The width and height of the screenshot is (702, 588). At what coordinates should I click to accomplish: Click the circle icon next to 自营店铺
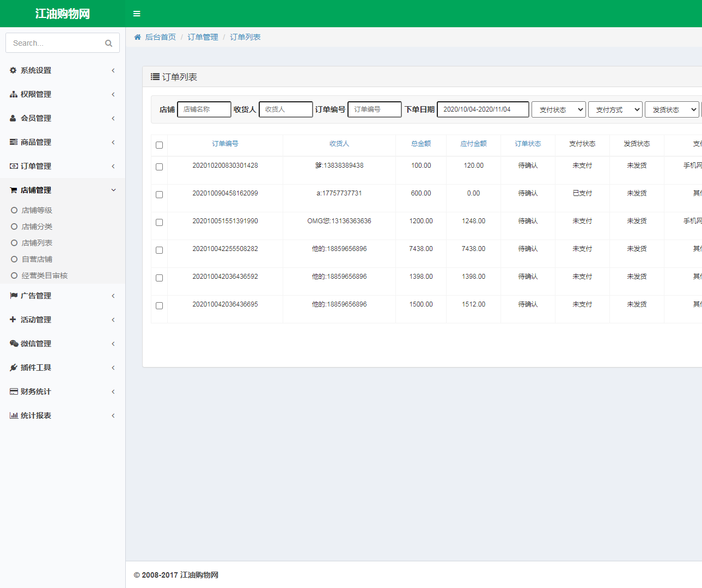tap(14, 259)
